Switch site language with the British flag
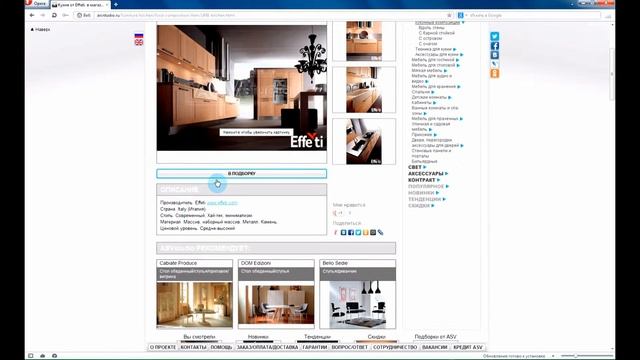The width and height of the screenshot is (640, 360). [139, 42]
